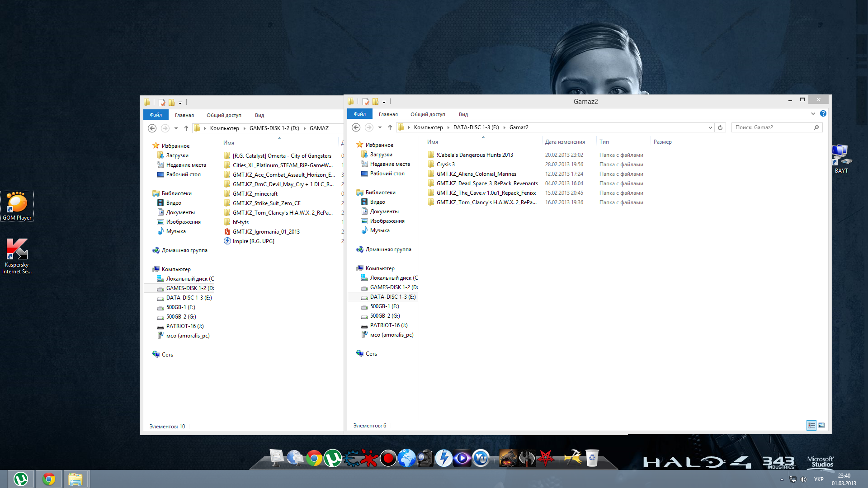Click the network tray icon
868x488 pixels.
(793, 479)
